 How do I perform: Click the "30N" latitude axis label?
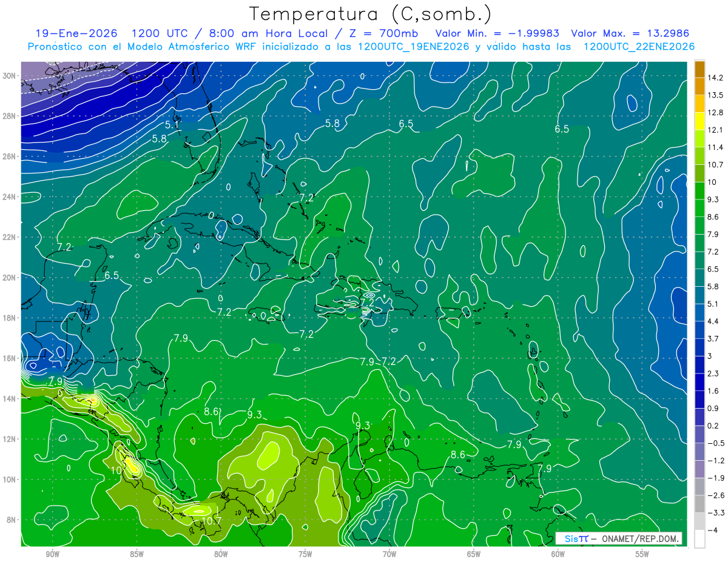[10, 76]
